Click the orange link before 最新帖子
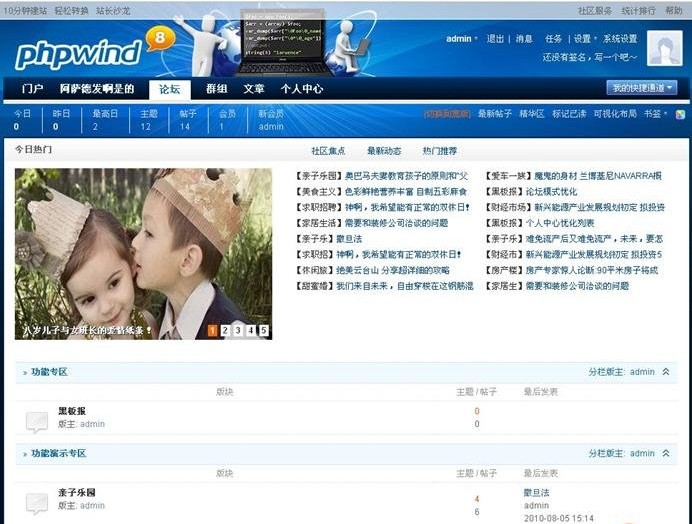The height and width of the screenshot is (524, 692). coord(447,114)
